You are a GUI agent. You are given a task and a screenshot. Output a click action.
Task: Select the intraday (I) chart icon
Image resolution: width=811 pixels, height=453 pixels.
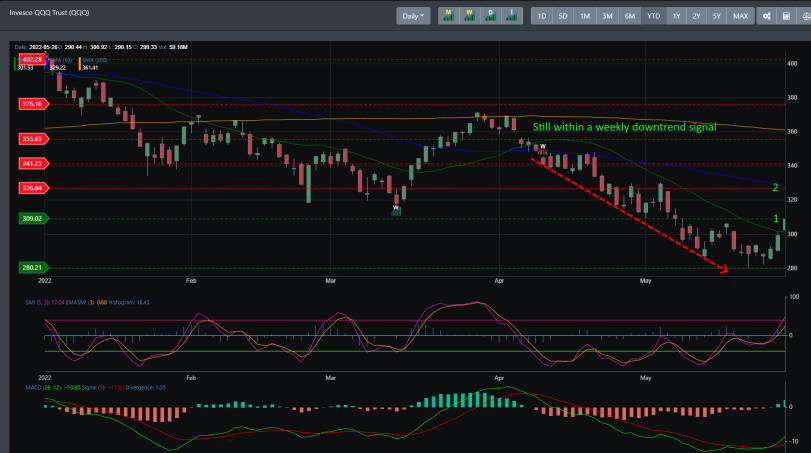pyautogui.click(x=512, y=16)
